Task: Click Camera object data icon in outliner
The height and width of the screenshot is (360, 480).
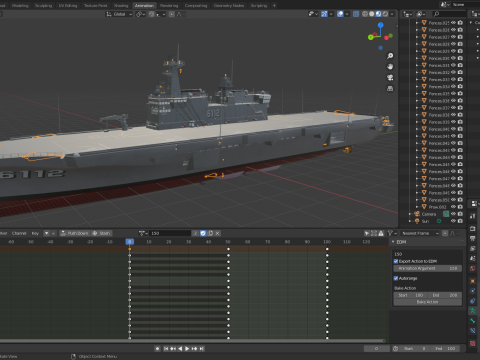Action: click(446, 214)
